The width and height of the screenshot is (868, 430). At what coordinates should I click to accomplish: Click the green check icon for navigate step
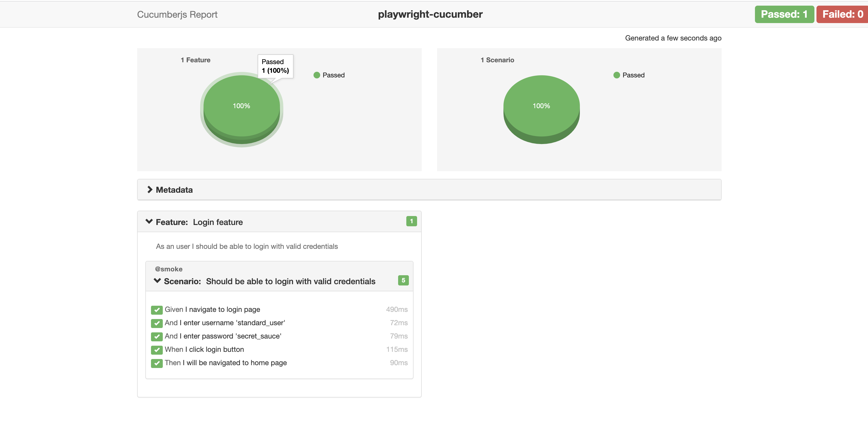[x=157, y=310]
